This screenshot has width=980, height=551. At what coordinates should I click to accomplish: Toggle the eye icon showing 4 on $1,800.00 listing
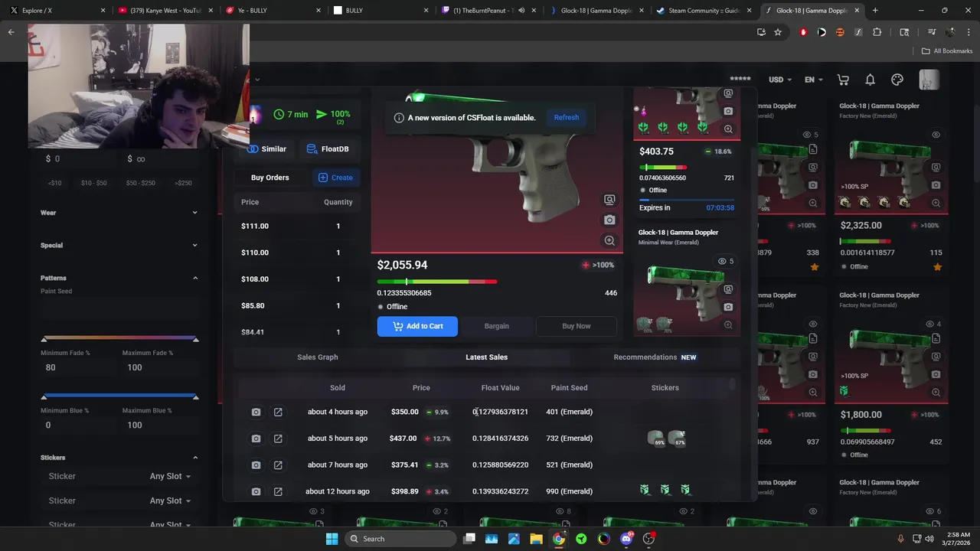coord(928,324)
